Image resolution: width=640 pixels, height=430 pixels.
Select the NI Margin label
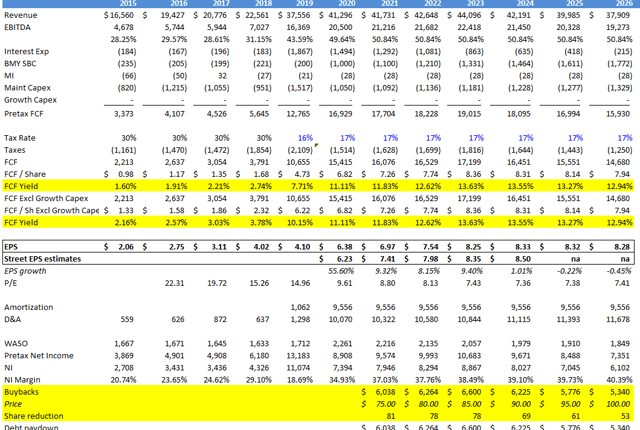coord(22,380)
